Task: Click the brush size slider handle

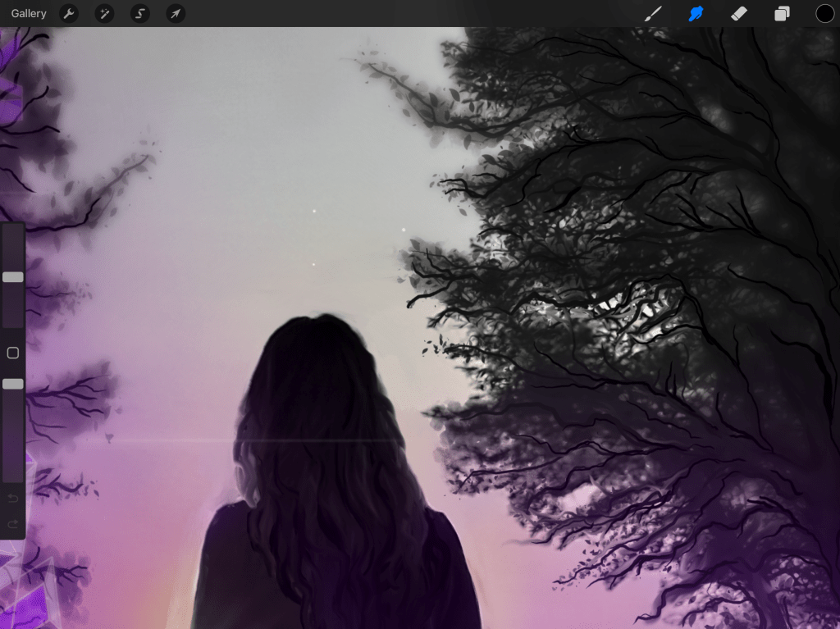Action: click(13, 277)
